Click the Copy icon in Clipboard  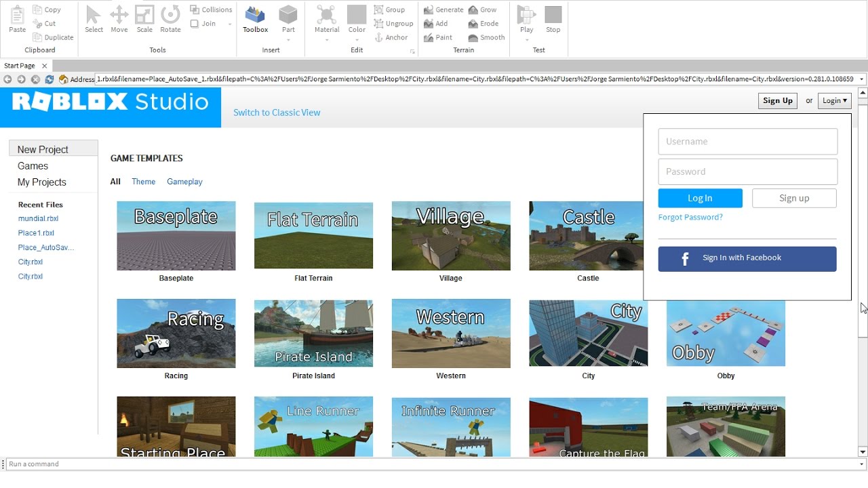coord(37,9)
